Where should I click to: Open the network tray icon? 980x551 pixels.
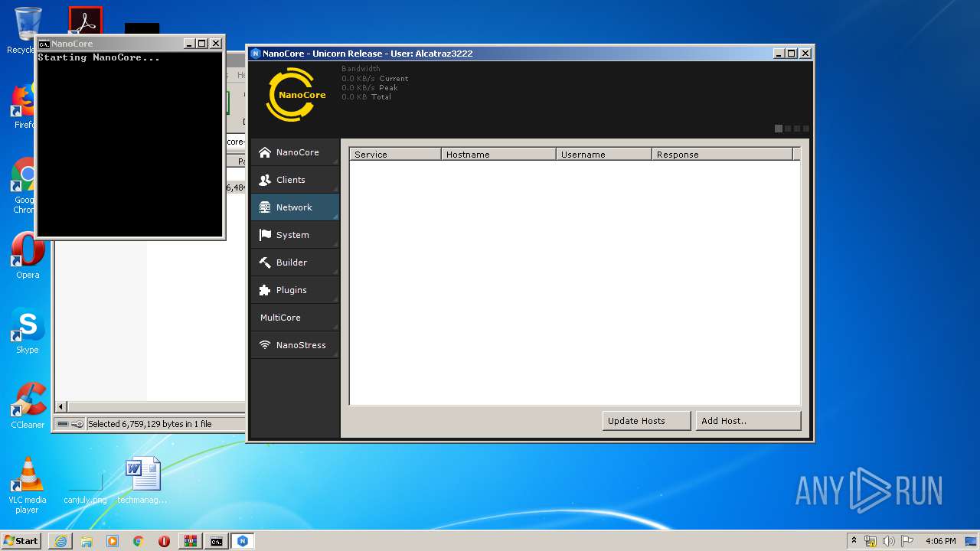coord(871,541)
